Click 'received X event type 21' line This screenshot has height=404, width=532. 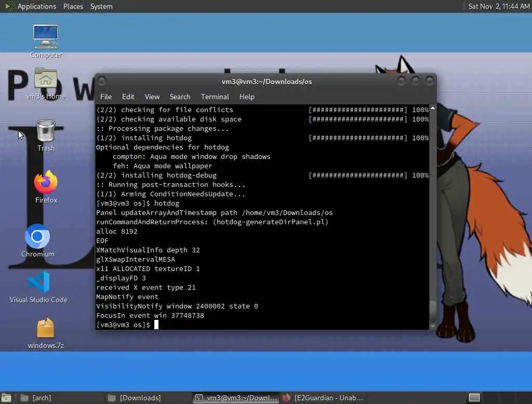[146, 287]
